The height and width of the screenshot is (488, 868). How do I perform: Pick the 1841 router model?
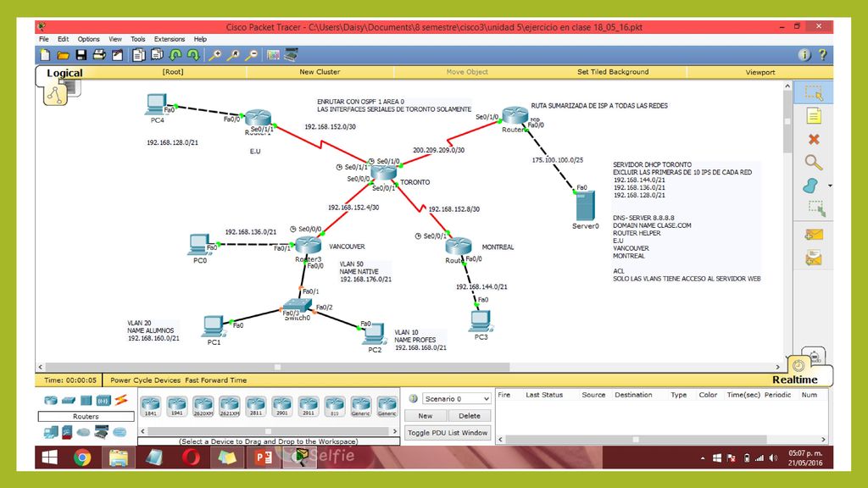coord(151,407)
